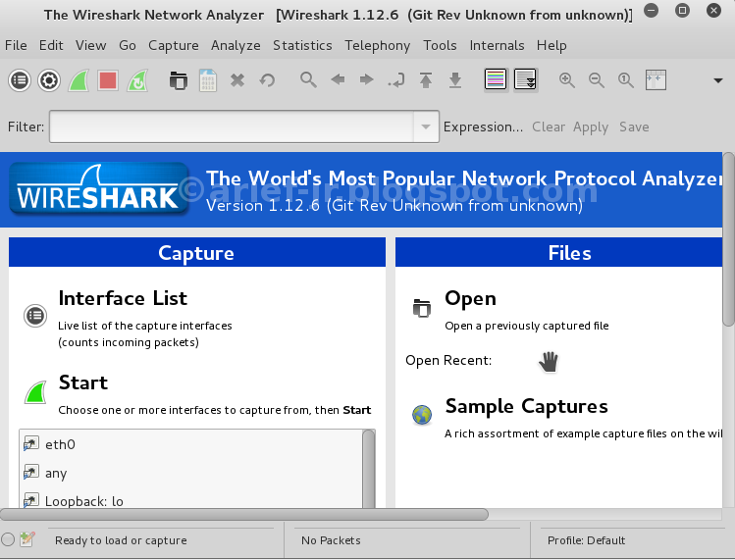Go to packet number icon
This screenshot has width=735, height=560.
click(x=396, y=80)
